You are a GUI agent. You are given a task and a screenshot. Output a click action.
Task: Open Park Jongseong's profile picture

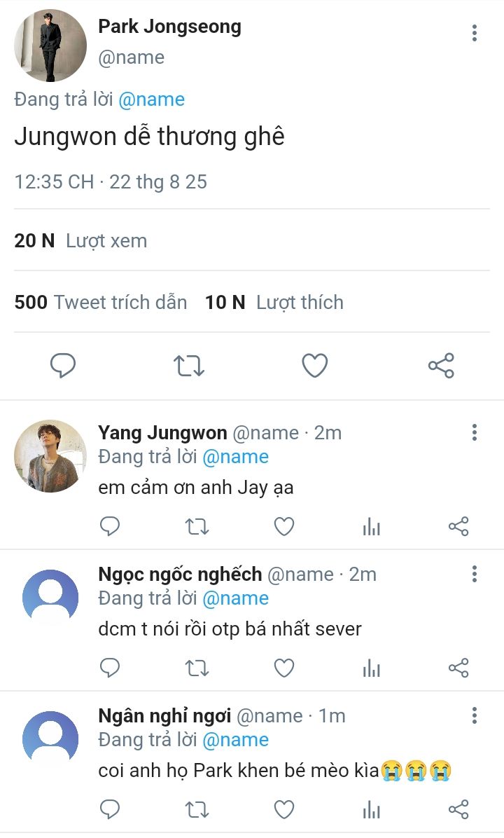pos(50,46)
